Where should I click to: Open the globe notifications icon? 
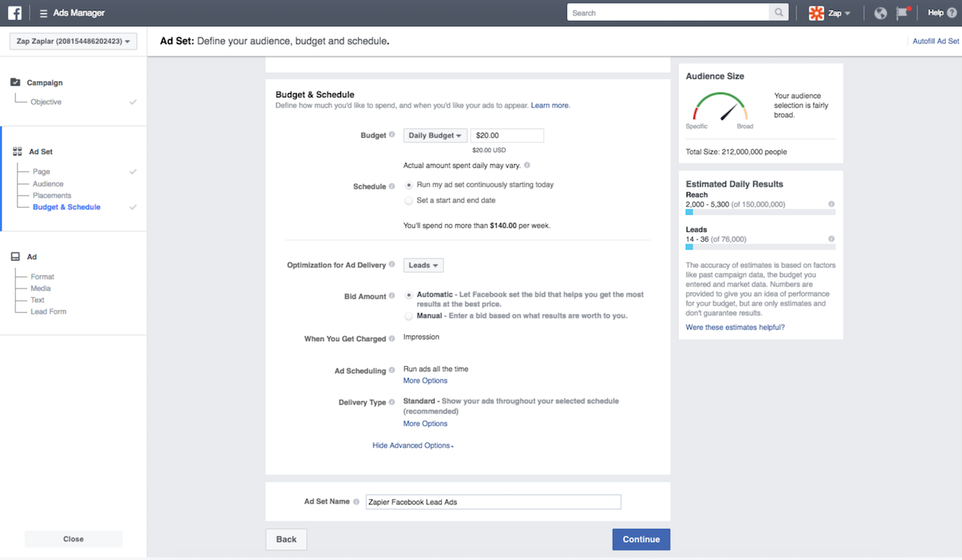[x=880, y=13]
